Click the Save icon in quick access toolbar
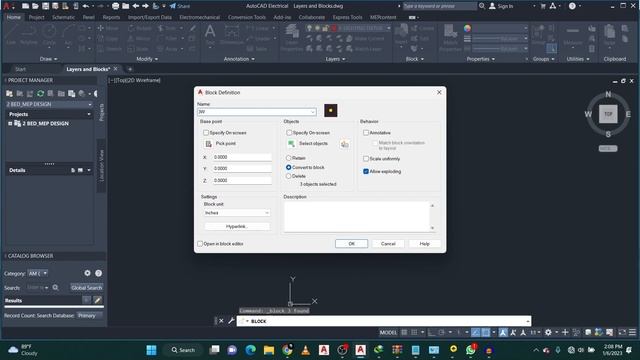The width and height of the screenshot is (640, 360). tap(45, 6)
